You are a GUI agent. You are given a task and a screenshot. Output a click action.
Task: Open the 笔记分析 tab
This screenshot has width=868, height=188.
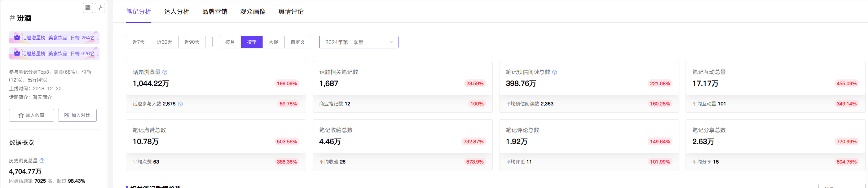click(138, 12)
